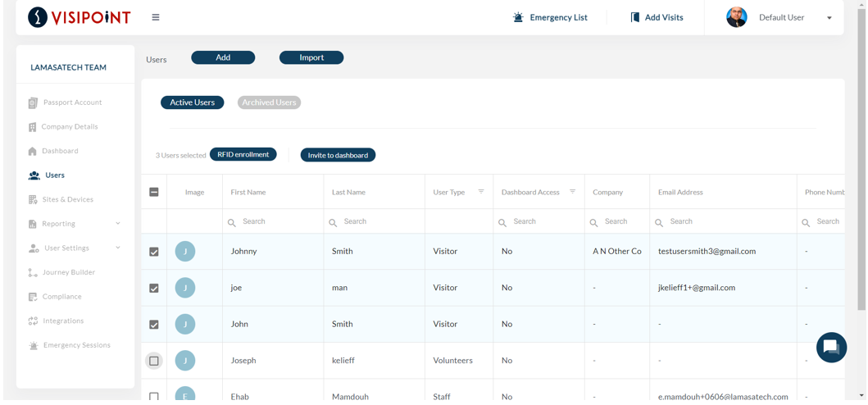Click the A N Other Co cell

[616, 252]
